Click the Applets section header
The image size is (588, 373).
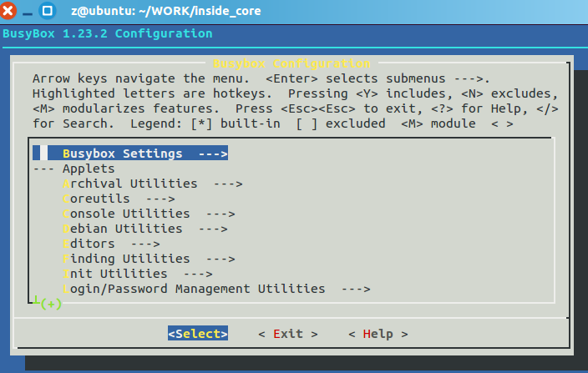coord(89,169)
